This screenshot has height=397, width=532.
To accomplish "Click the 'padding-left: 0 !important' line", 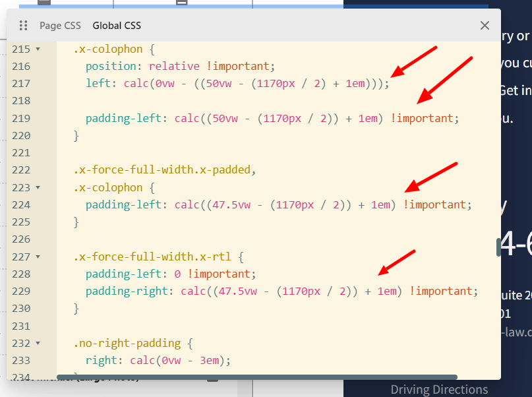I will [x=169, y=274].
